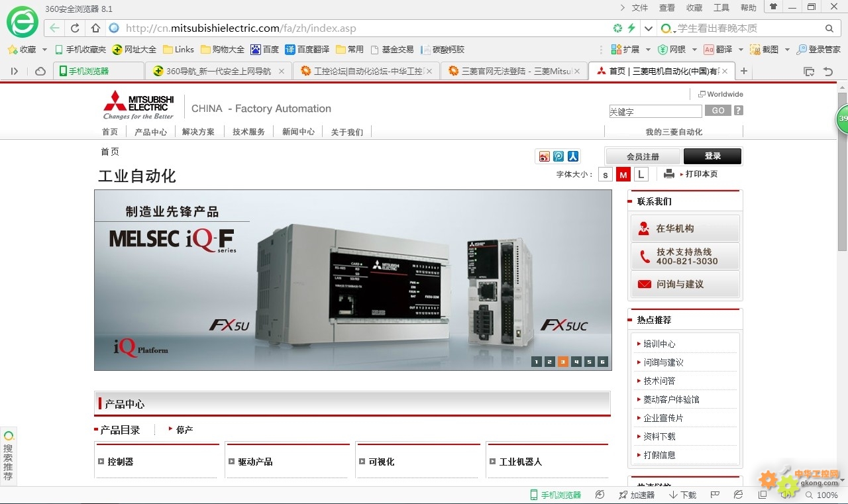Share page via the blue Renren icon
848x504 pixels.
pos(573,156)
